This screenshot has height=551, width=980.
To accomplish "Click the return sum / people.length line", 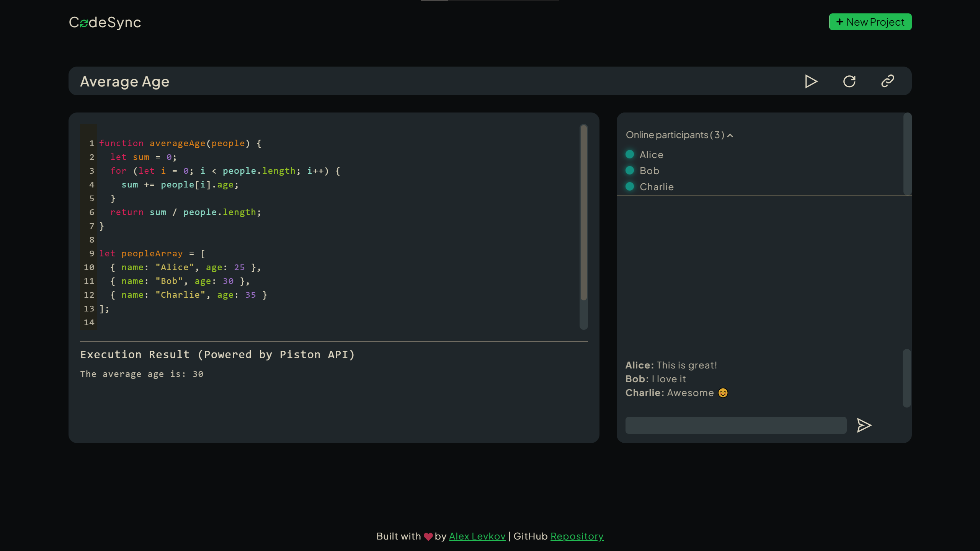I will tap(186, 212).
